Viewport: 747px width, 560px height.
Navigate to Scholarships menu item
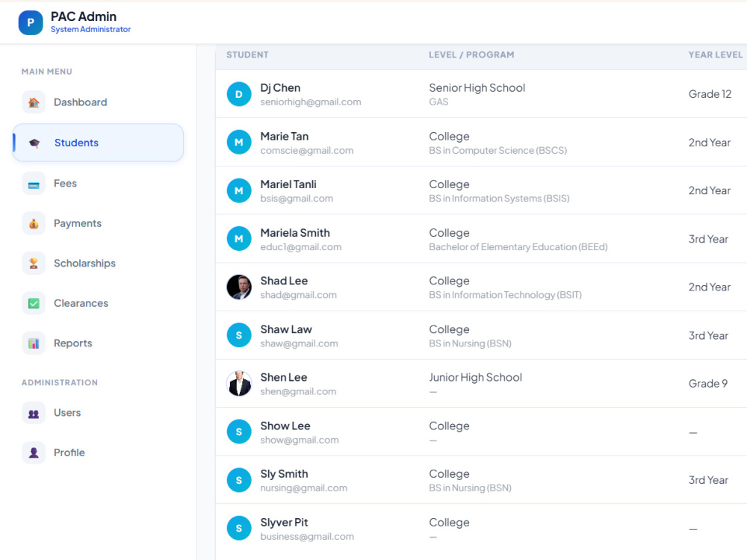point(98,264)
